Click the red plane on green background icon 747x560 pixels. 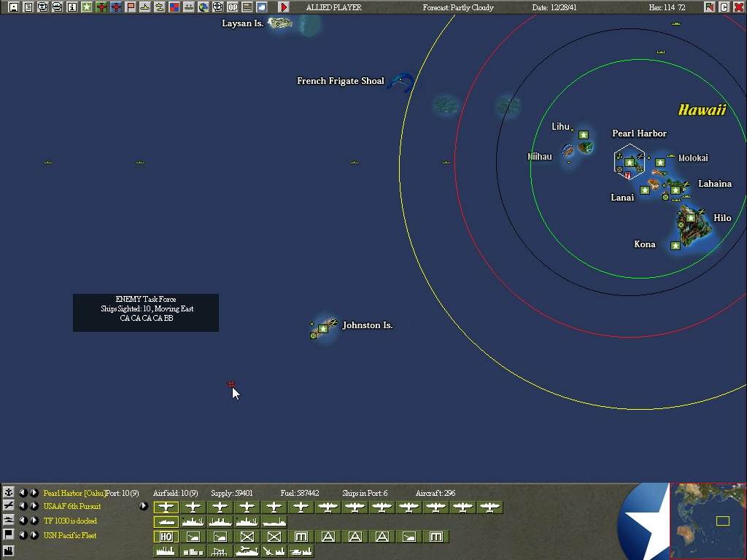tap(101, 7)
